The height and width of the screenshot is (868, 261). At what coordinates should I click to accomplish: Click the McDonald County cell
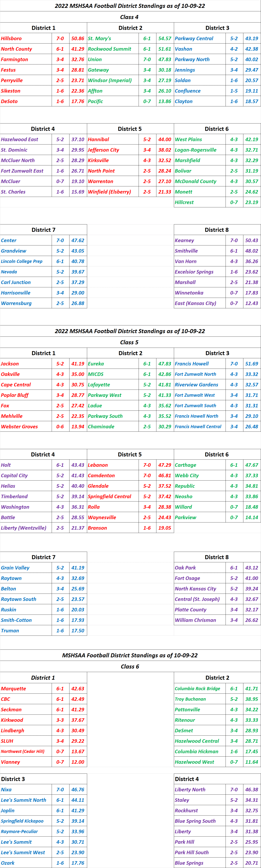coord(200,181)
